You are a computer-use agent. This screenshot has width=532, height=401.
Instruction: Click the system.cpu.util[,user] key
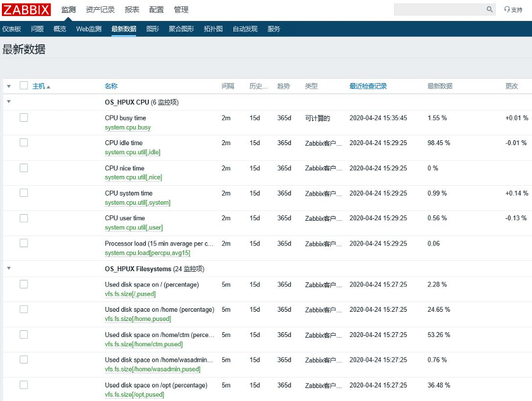pos(134,228)
